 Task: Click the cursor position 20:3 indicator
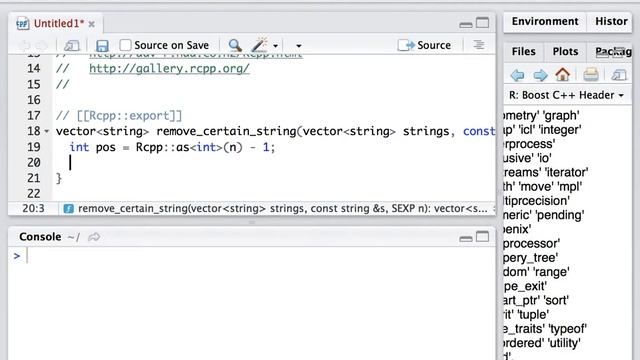(33, 209)
